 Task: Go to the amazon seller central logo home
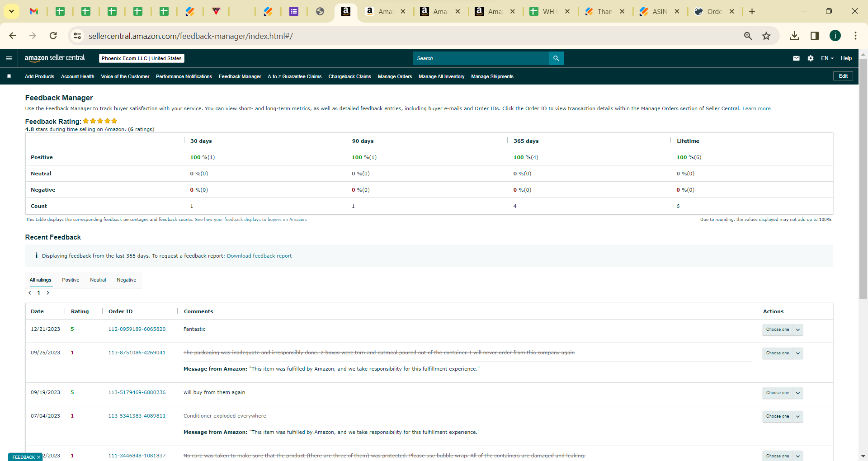55,58
